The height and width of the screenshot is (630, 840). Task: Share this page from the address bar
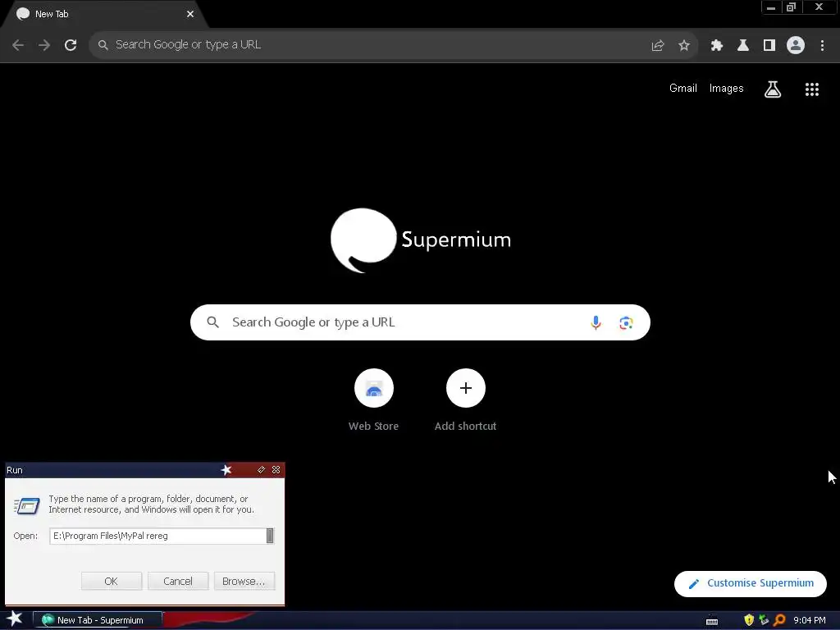pyautogui.click(x=658, y=45)
